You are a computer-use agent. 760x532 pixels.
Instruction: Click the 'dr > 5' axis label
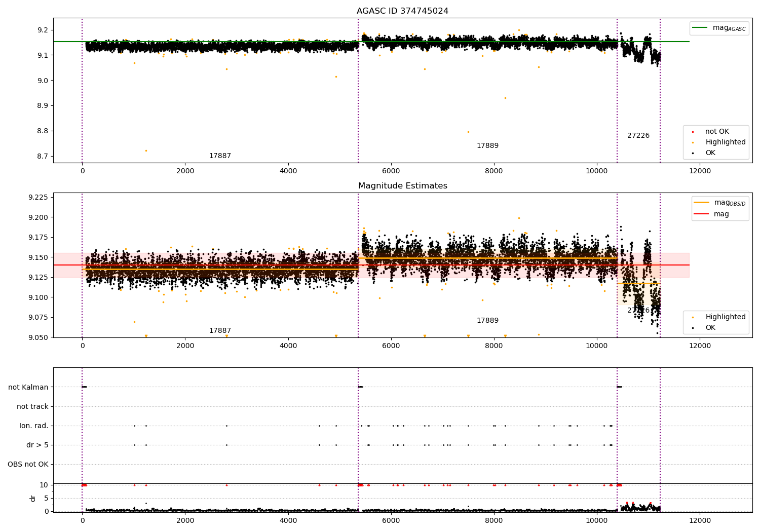tap(37, 445)
